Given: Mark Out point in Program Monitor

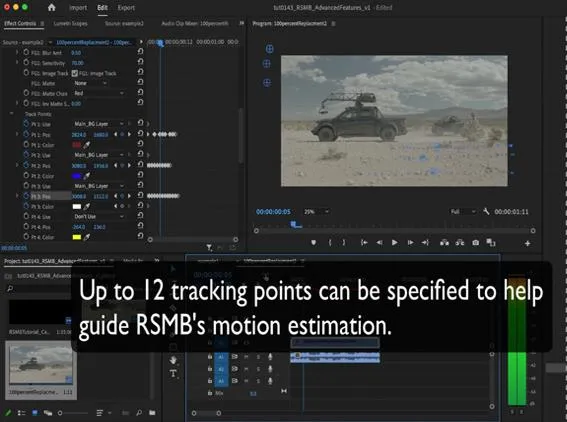Looking at the screenshot, I should click(x=344, y=243).
